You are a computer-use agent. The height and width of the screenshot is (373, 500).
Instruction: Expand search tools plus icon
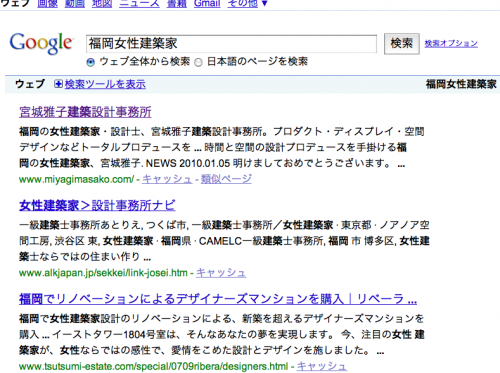click(x=58, y=84)
